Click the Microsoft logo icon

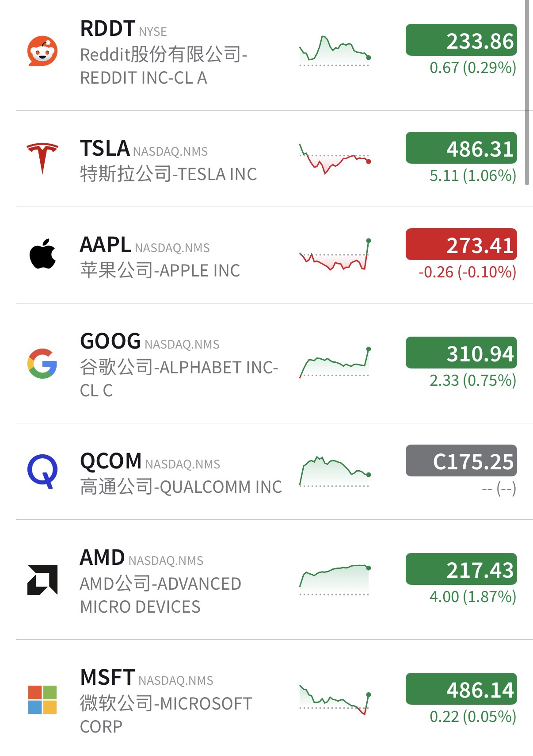coord(42,700)
